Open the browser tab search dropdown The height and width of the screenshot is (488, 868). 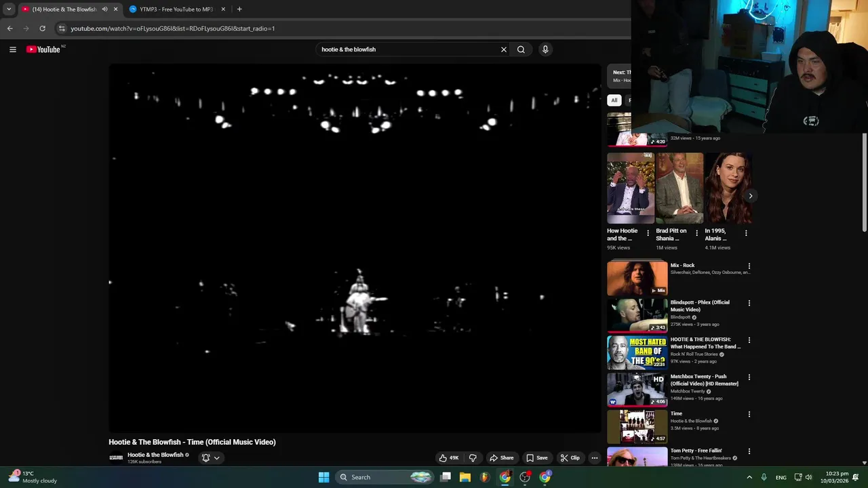coord(9,9)
